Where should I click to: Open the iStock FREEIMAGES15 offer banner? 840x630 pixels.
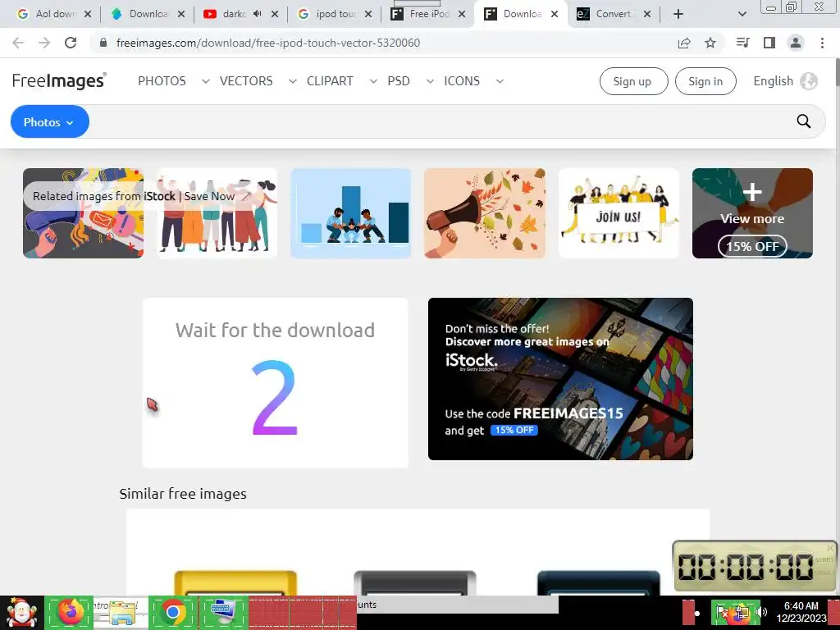[560, 379]
